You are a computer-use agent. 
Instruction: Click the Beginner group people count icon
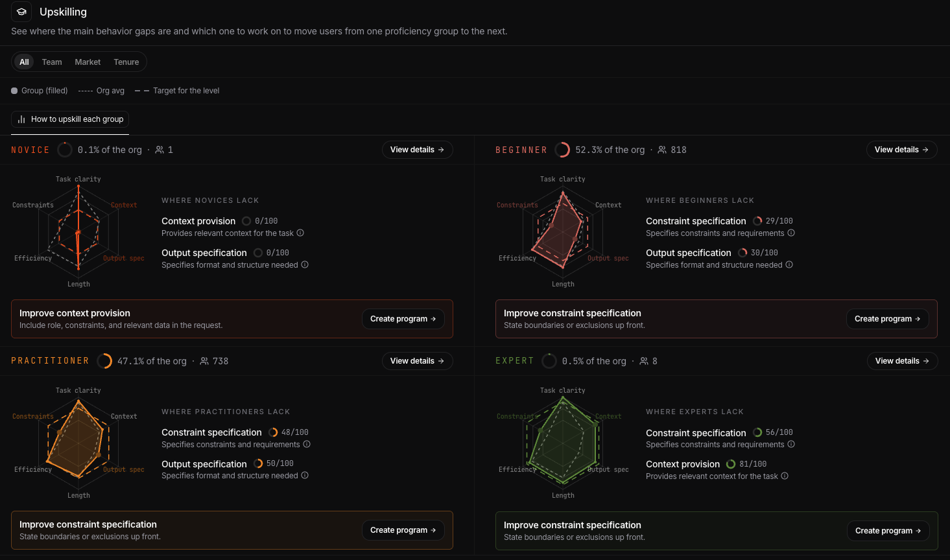[662, 150]
